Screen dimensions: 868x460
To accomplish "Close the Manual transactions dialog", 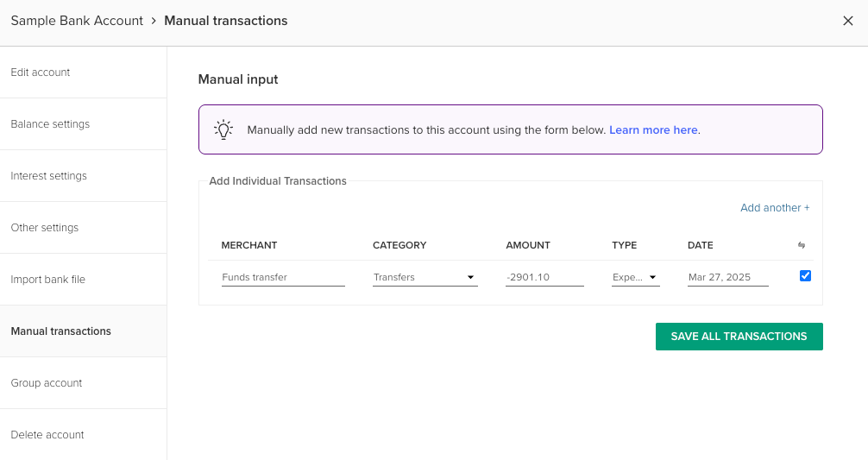I will click(x=847, y=21).
